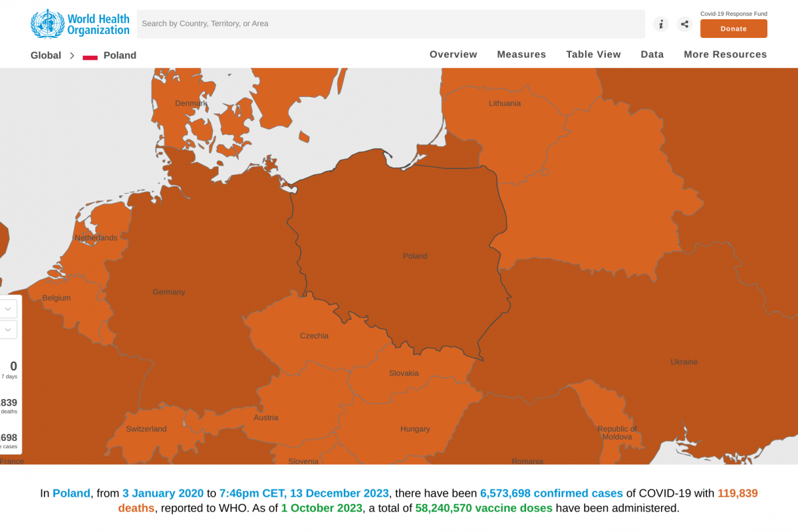The image size is (798, 532).
Task: Click Poland in the breadcrumb
Action: (x=120, y=56)
